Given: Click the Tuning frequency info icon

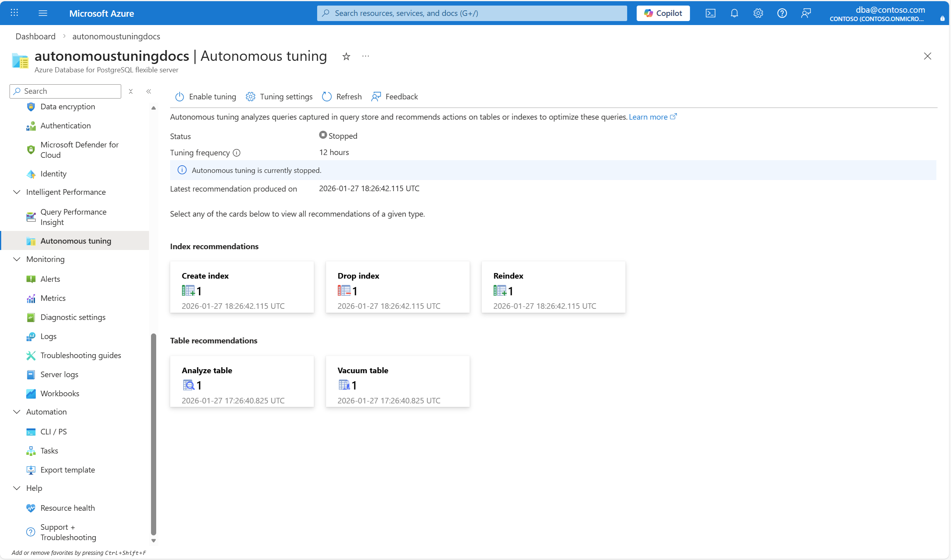Looking at the screenshot, I should pyautogui.click(x=236, y=153).
